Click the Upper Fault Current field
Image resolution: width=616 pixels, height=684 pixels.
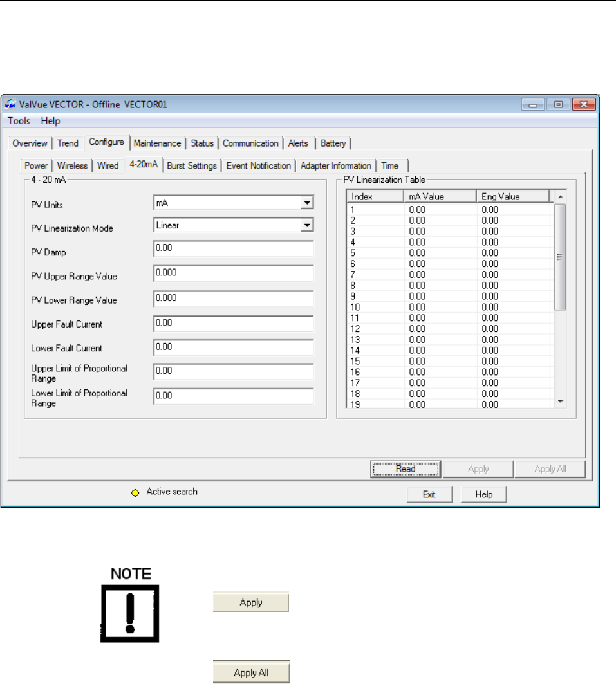pos(234,324)
